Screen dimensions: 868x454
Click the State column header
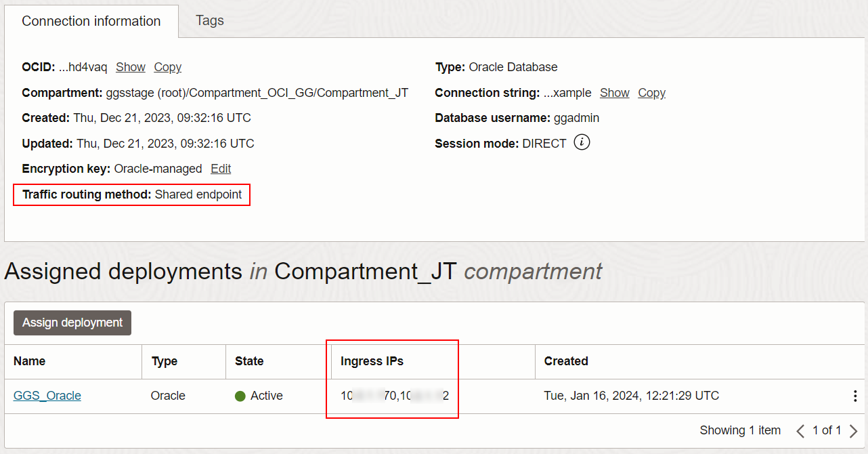coord(248,361)
